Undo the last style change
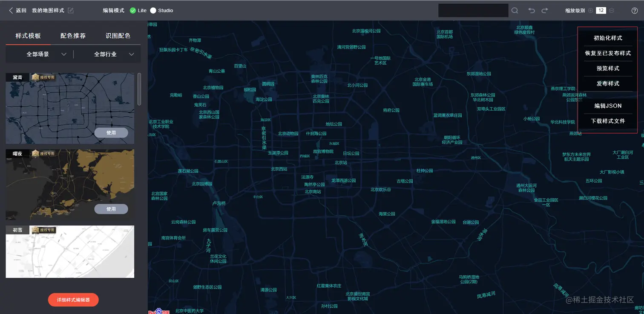The height and width of the screenshot is (314, 644). (x=532, y=11)
